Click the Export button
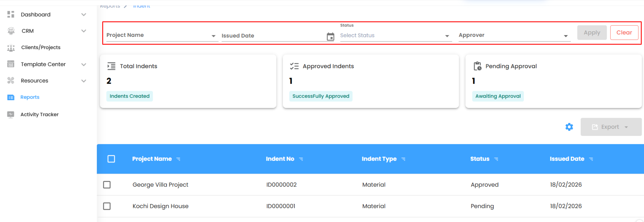Screen dimensions: 644x222 (611, 127)
